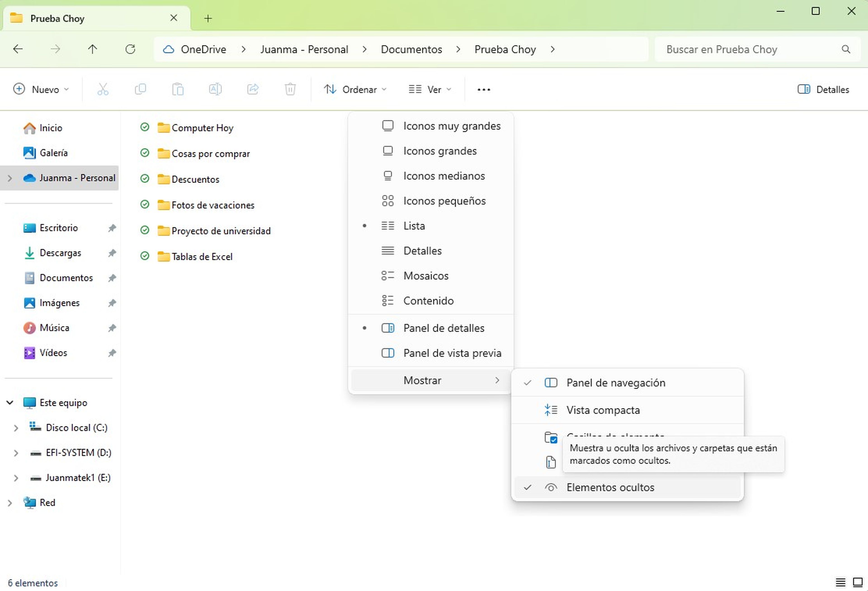Click the Cut scissors icon
The width and height of the screenshot is (868, 591).
103,89
